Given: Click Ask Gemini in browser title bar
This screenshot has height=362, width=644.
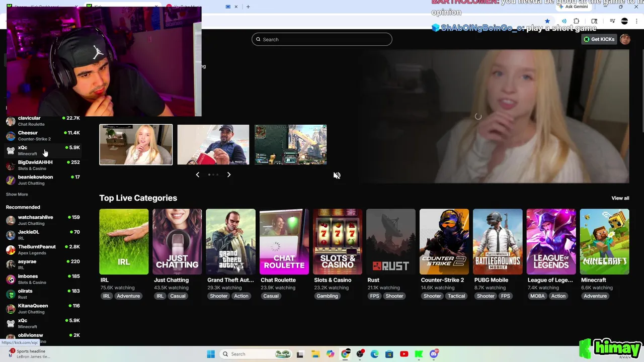Looking at the screenshot, I should pyautogui.click(x=573, y=7).
